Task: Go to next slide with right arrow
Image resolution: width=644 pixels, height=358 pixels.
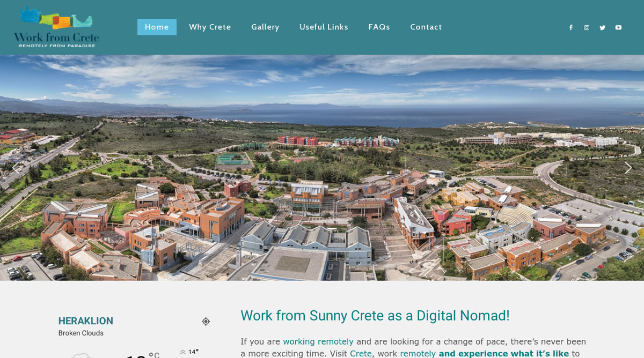Action: (627, 168)
